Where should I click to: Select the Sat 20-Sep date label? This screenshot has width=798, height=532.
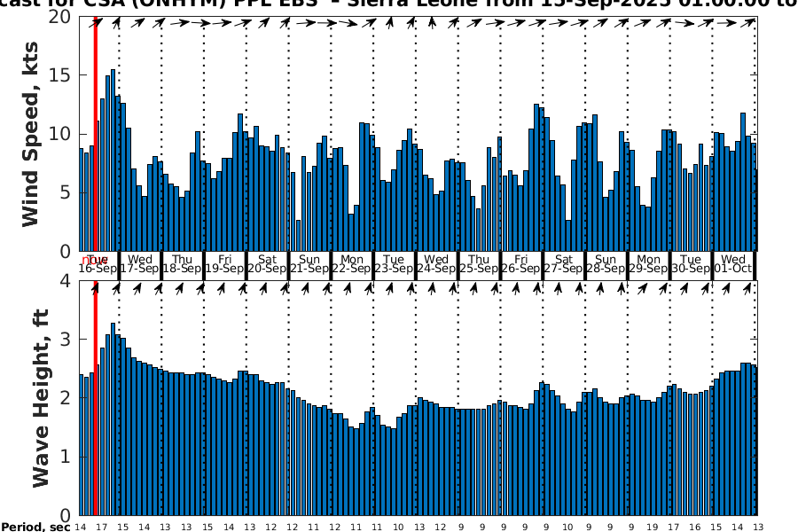click(x=267, y=264)
